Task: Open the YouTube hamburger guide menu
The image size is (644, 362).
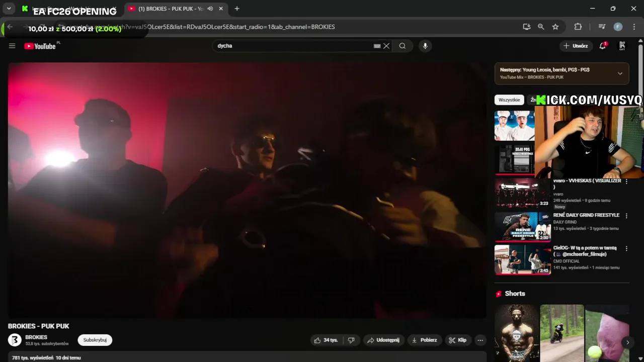Action: (12, 46)
